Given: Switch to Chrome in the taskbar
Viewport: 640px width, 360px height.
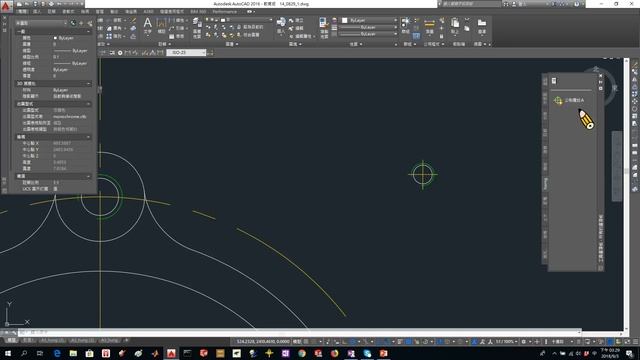Looking at the screenshot, I should click(x=302, y=353).
